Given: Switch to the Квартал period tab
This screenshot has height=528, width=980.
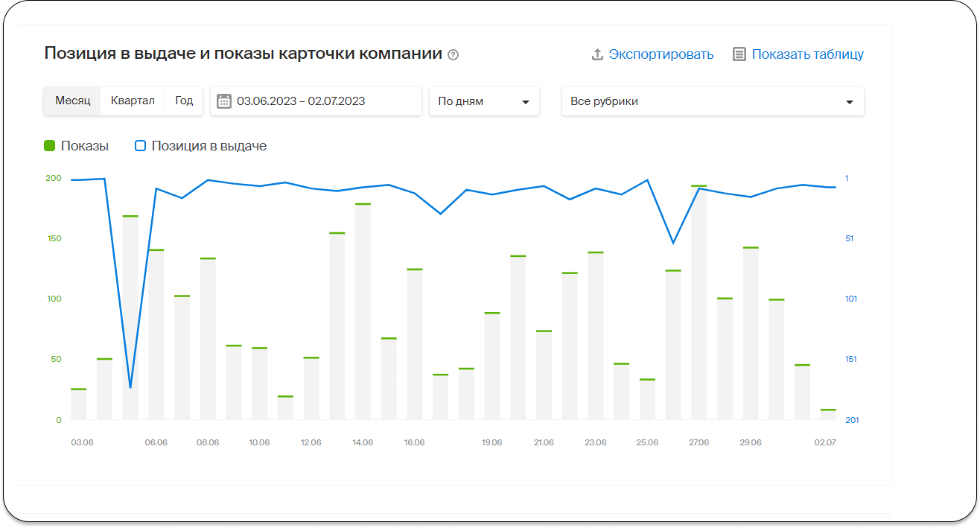Looking at the screenshot, I should click(133, 101).
